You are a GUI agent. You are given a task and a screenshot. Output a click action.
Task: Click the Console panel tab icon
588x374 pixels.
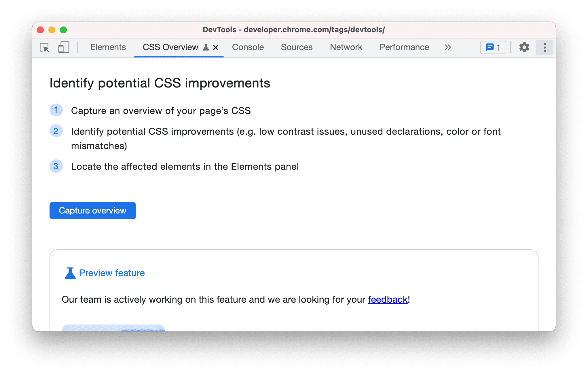(x=248, y=47)
